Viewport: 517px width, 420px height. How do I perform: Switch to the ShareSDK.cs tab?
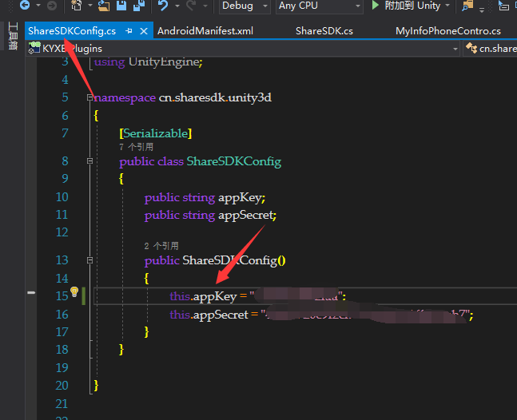point(324,31)
